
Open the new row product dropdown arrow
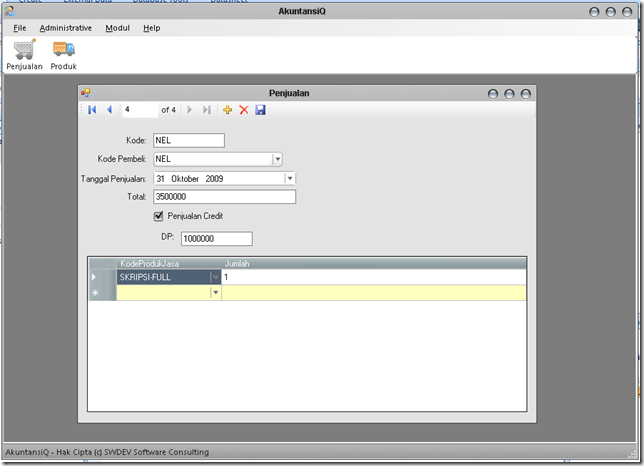pyautogui.click(x=215, y=293)
